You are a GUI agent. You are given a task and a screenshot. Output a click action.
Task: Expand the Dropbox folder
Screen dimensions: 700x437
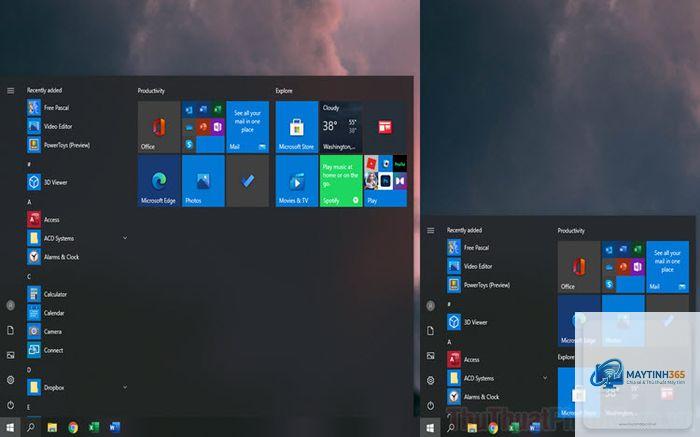pos(125,387)
